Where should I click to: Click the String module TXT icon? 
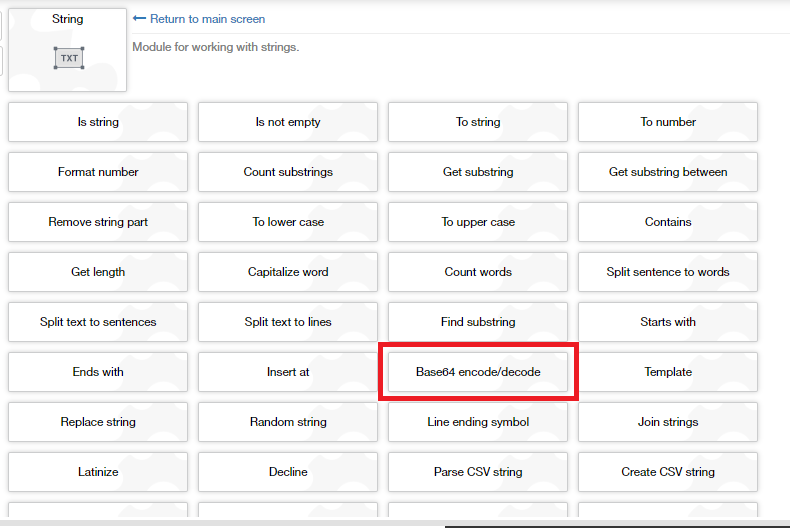point(68,58)
